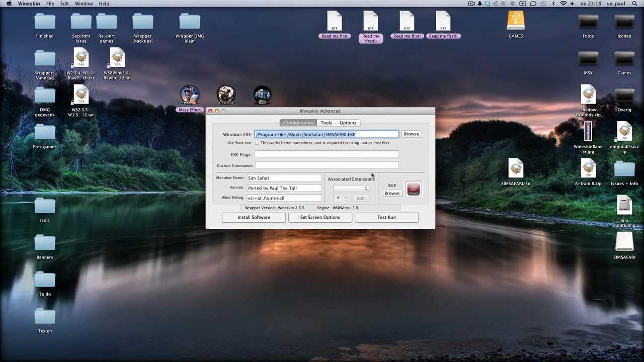Click the Set Screen Options button
This screenshot has width=644, height=362.
click(x=320, y=217)
